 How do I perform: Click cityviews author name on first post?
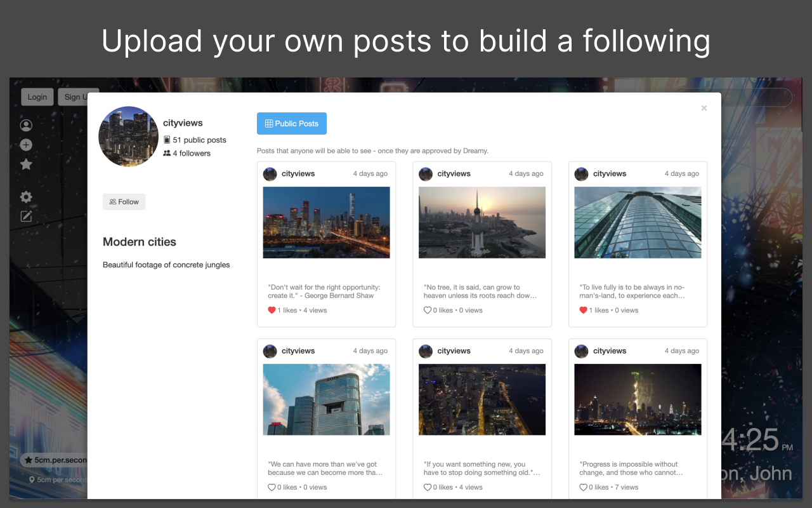[298, 174]
